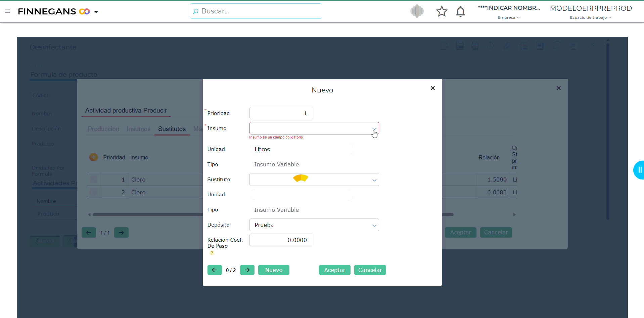Select the Cloro cell in priority 1 row

coord(138,180)
